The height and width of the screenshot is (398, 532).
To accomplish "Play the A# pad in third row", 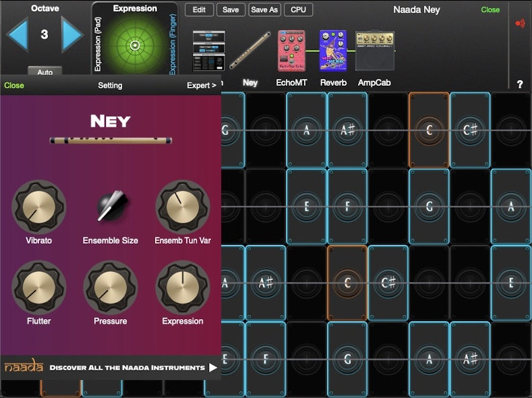I will (265, 283).
